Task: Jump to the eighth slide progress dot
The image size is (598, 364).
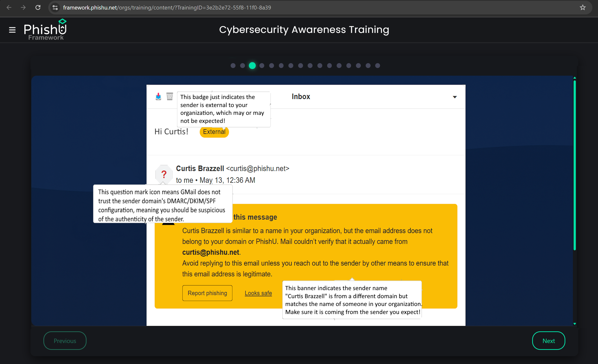Action: coord(301,66)
